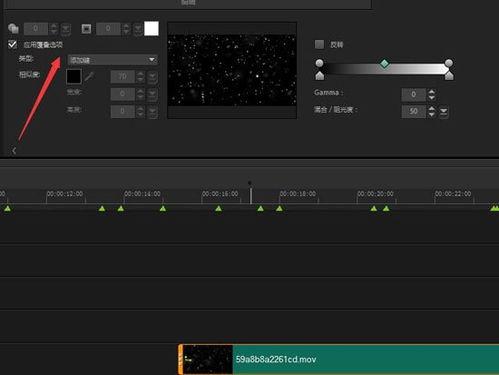Click the transparency value field
499x375 pixels.
click(x=36, y=29)
